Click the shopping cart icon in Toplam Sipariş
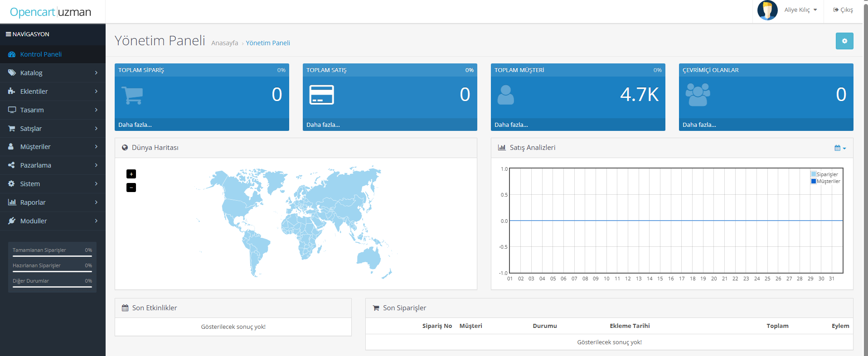The width and height of the screenshot is (868, 356). click(x=132, y=95)
